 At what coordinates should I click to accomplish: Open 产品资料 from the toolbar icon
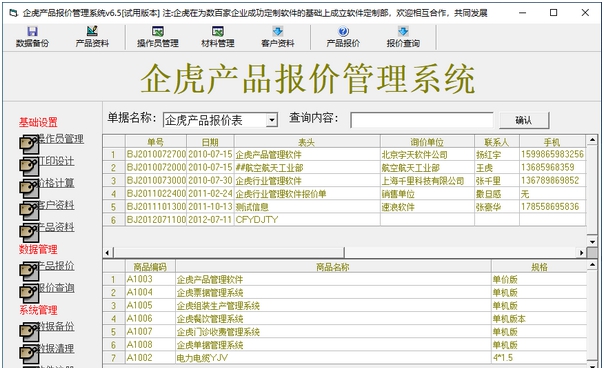point(92,31)
